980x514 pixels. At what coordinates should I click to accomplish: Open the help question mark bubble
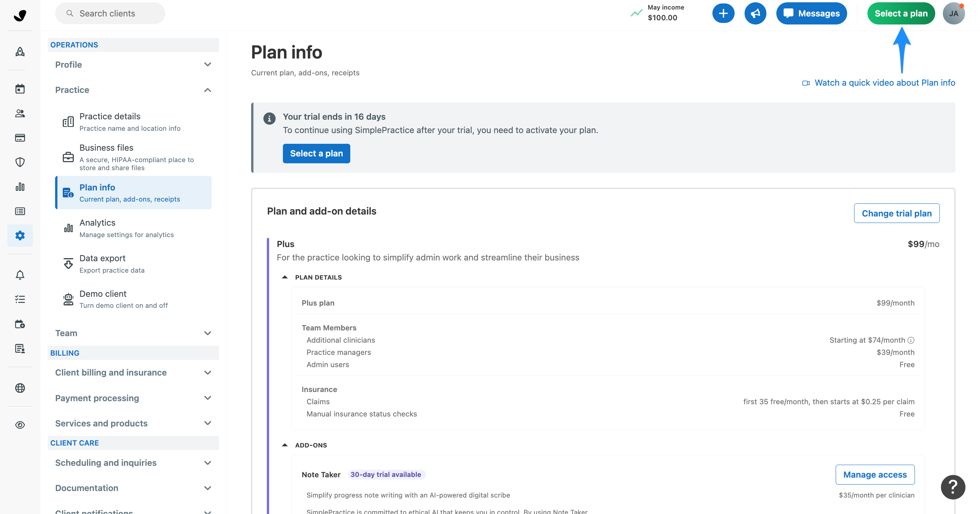(x=953, y=487)
